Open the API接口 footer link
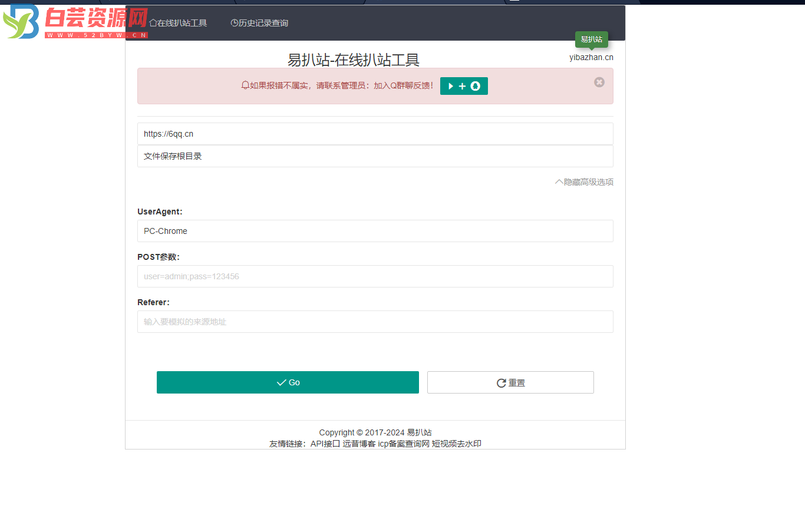This screenshot has height=532, width=805. click(325, 444)
